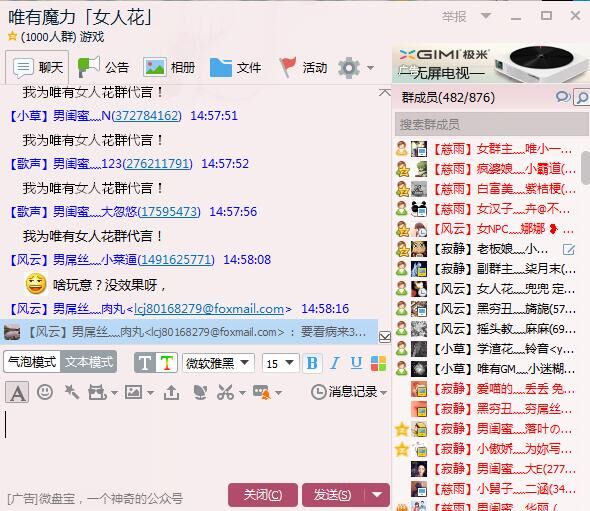Image resolution: width=590 pixels, height=511 pixels.
Task: Click the send picture icon
Action: tap(134, 392)
